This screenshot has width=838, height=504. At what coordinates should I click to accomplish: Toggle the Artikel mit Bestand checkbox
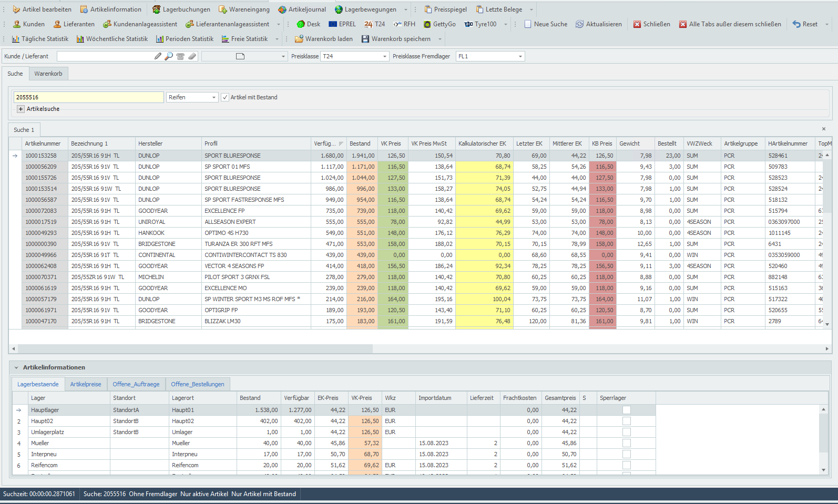tap(225, 97)
